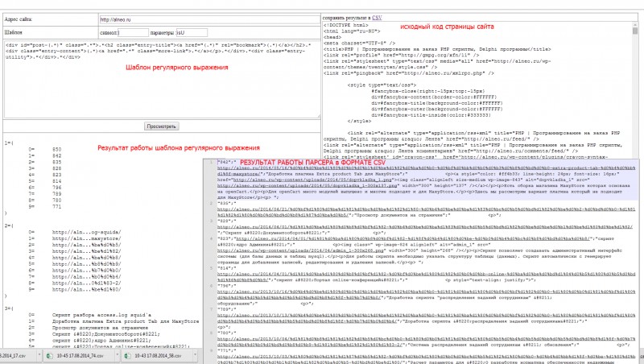Click result value 842 in group 1
644x364 pixels.
[56, 155]
